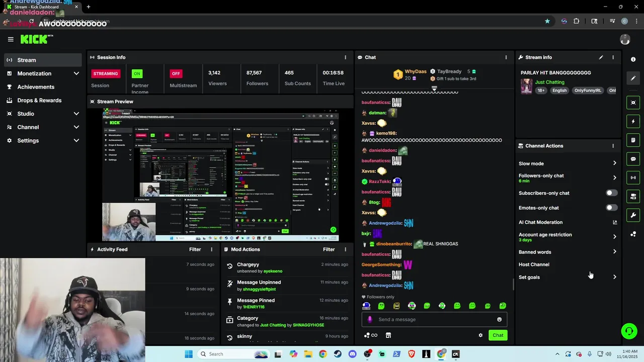Open Channel Actions three-dot options

click(x=613, y=146)
